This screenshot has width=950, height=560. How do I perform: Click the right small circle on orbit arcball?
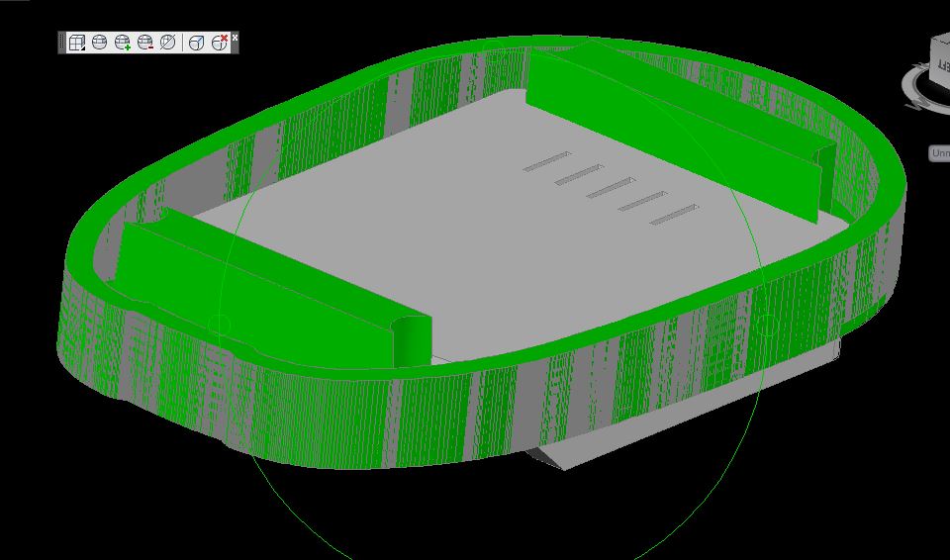point(765,324)
